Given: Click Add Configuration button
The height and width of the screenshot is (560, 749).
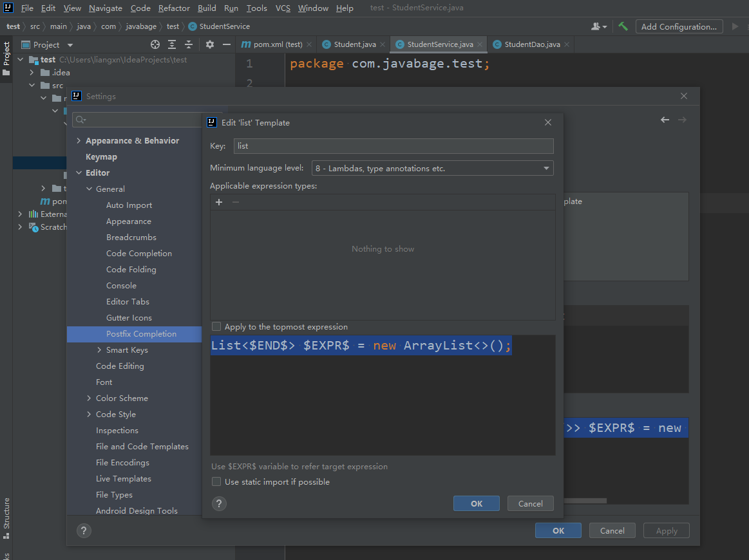Looking at the screenshot, I should pos(679,26).
